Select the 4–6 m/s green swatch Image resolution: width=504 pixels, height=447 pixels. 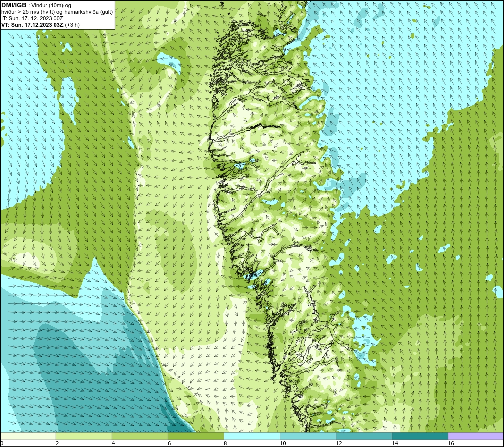(x=140, y=436)
